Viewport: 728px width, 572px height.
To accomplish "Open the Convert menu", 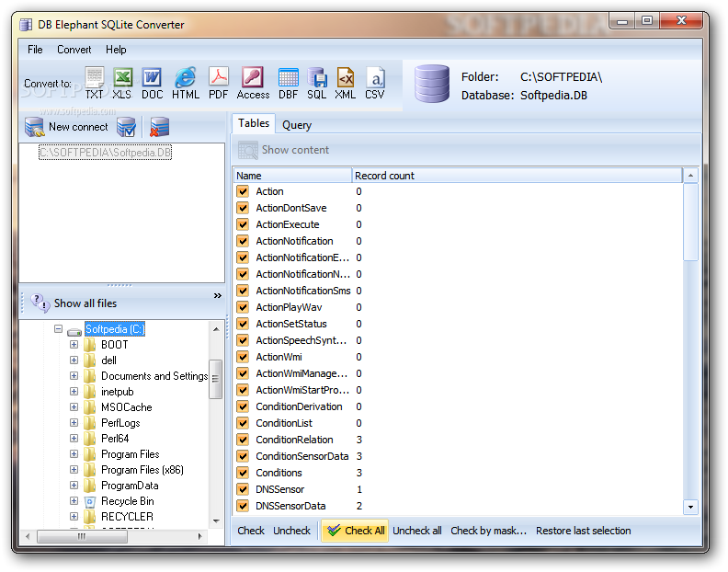I will pyautogui.click(x=74, y=50).
